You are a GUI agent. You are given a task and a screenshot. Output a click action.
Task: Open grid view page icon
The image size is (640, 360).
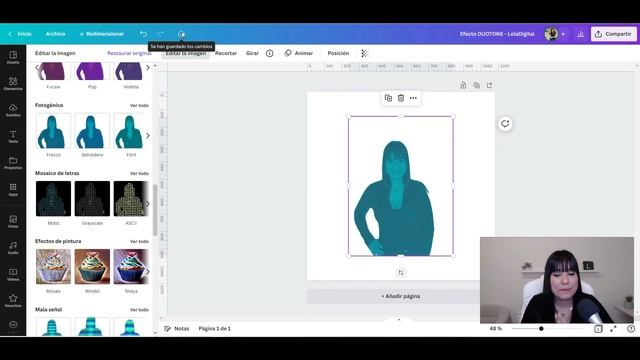(598, 329)
